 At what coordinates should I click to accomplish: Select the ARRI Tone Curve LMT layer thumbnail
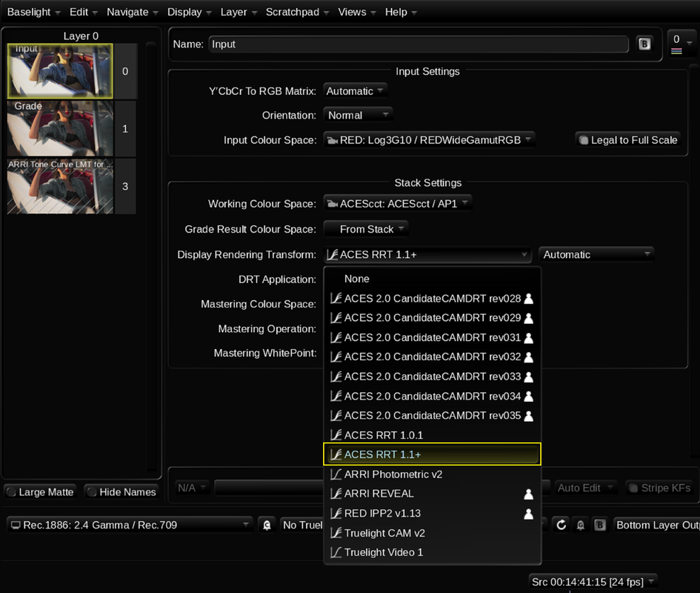(x=60, y=186)
